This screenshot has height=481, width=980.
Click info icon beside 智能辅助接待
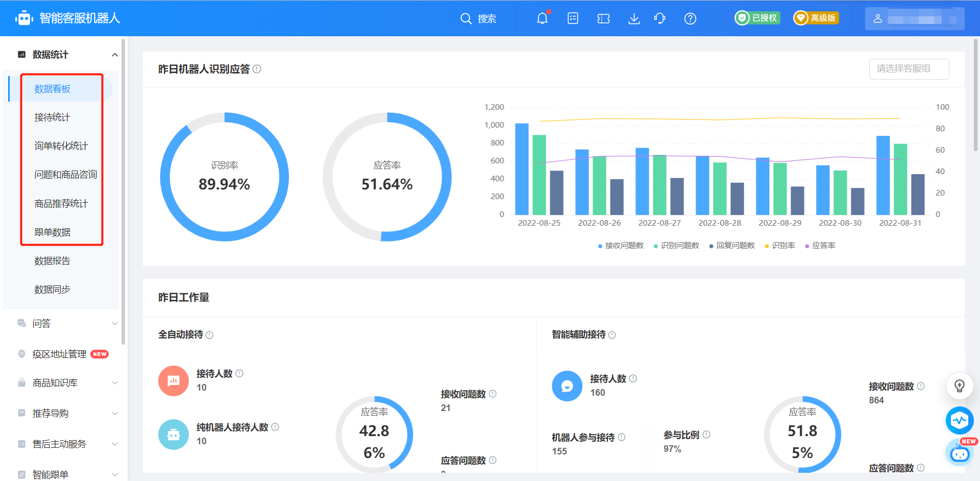click(612, 335)
